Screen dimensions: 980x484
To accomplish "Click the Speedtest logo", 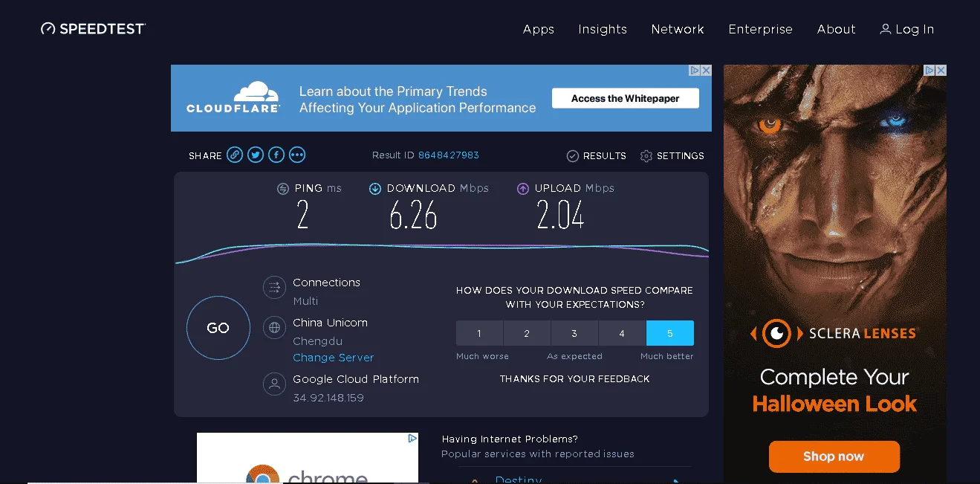I will (x=93, y=29).
